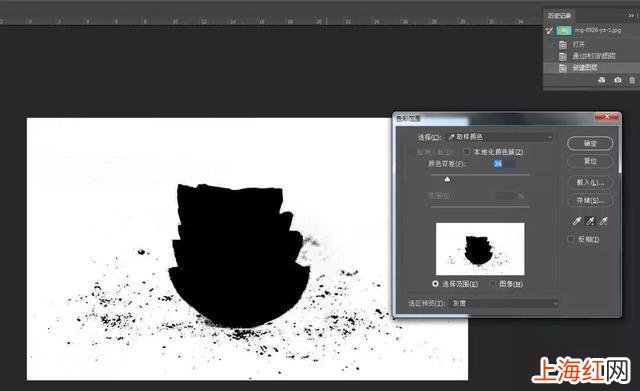Click the history brush source icon beside snapshot
Viewport: 640px width, 391px height.
pyautogui.click(x=550, y=31)
